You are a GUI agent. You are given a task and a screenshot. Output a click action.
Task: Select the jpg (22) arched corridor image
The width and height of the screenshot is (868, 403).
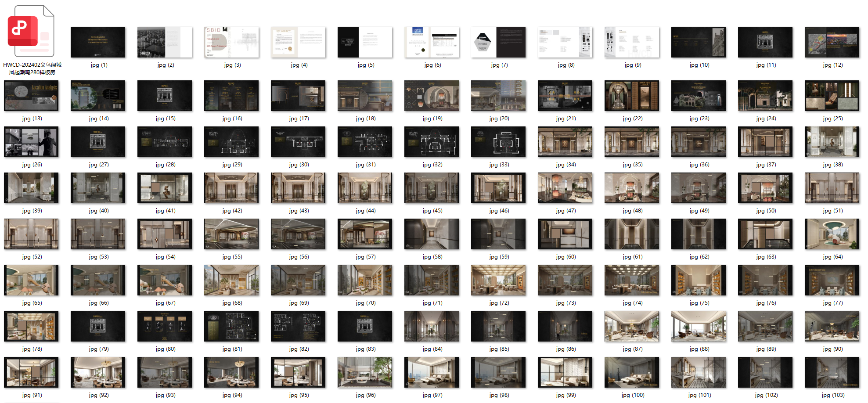632,96
